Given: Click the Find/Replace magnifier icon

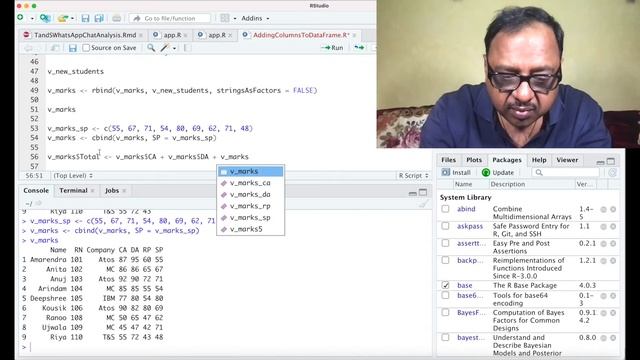Looking at the screenshot, I should pyautogui.click(x=151, y=48).
